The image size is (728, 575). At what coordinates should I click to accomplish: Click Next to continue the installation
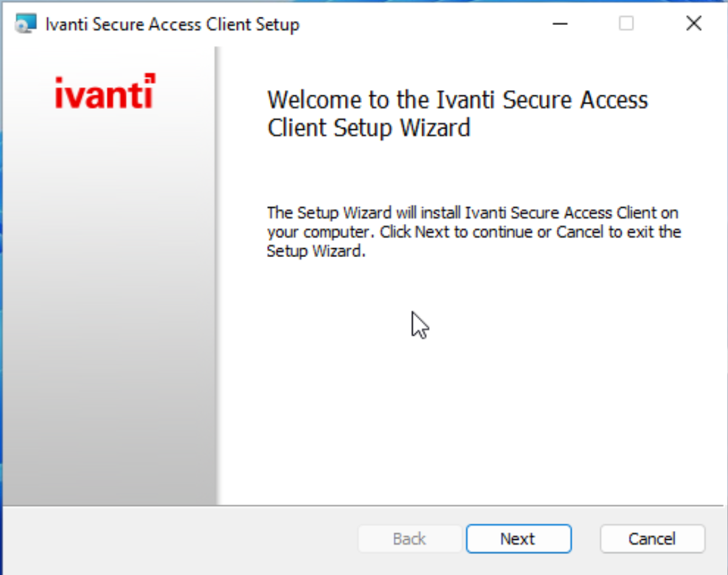[x=518, y=538]
